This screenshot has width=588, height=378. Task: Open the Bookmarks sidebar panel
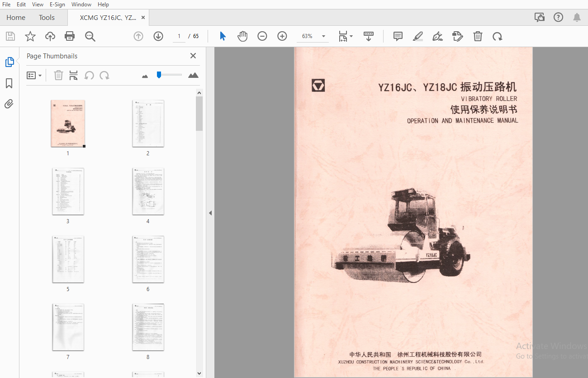tap(9, 83)
